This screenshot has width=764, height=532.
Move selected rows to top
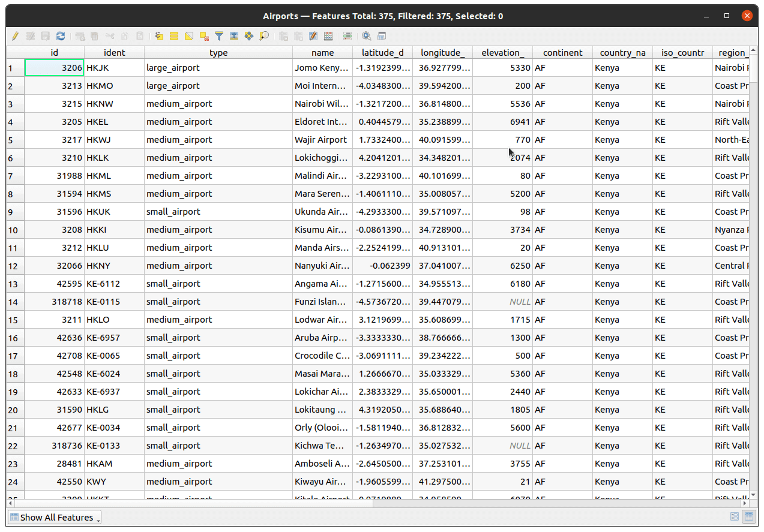234,37
